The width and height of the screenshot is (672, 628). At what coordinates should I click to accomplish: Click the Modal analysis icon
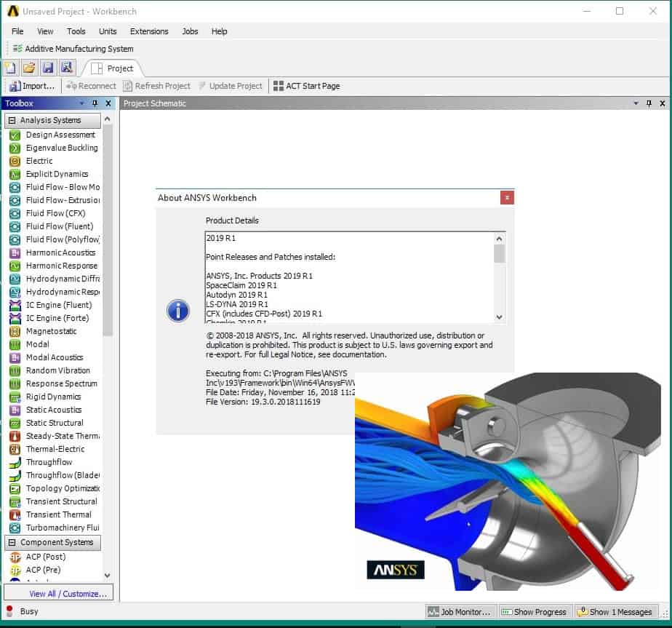pyautogui.click(x=15, y=344)
